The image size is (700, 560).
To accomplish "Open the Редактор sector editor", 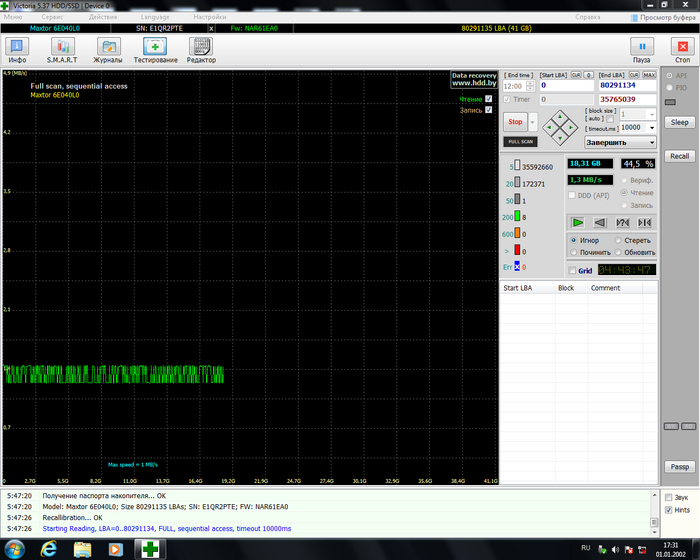I will [x=201, y=50].
